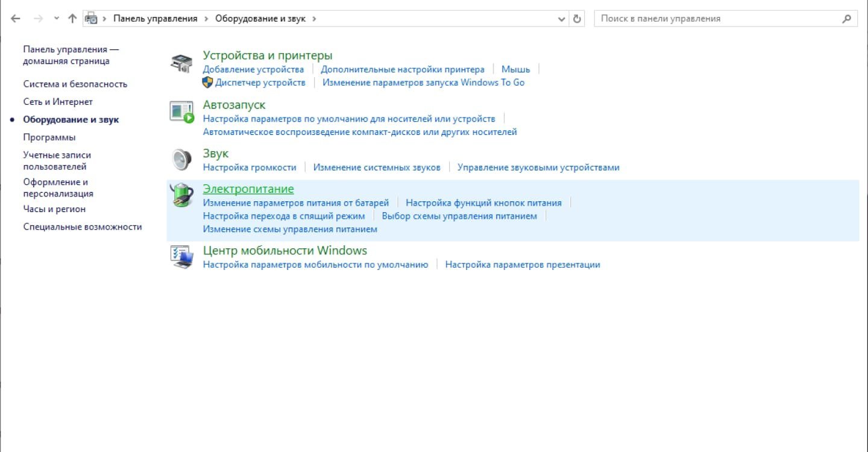Select Система и безопасность in the sidebar
The width and height of the screenshot is (868, 452).
75,84
